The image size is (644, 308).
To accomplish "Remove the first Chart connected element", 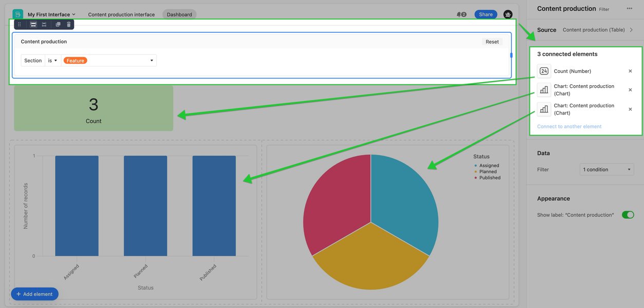I will click(x=630, y=90).
